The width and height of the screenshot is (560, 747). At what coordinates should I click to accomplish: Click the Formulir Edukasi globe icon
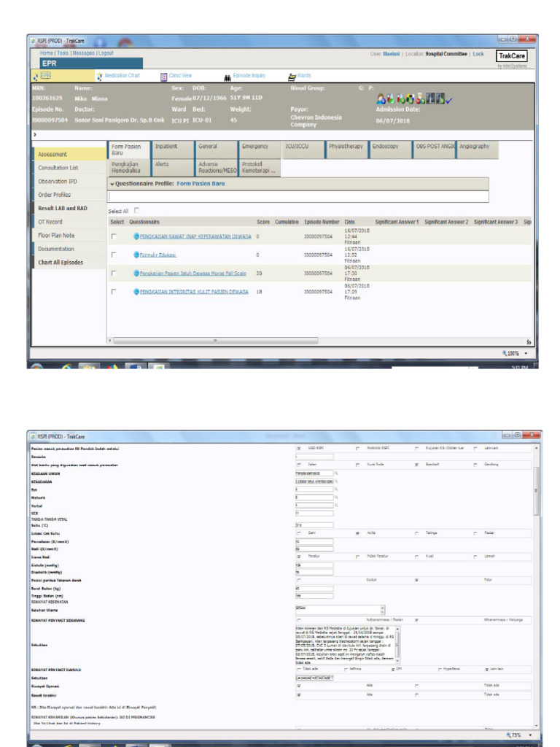point(136,255)
